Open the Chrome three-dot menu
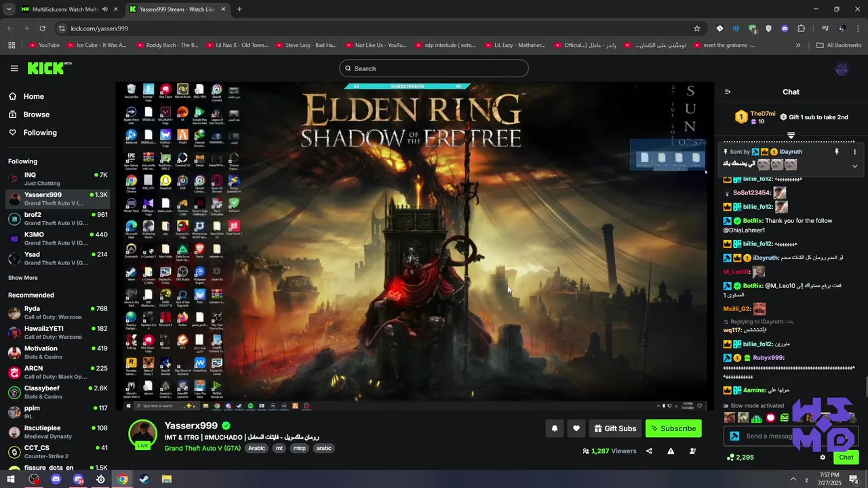The height and width of the screenshot is (488, 868). 858,28
